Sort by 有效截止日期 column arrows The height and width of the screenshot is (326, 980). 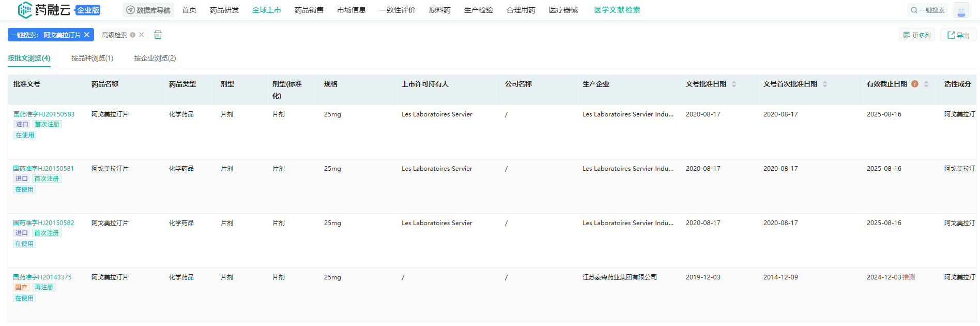(926, 84)
